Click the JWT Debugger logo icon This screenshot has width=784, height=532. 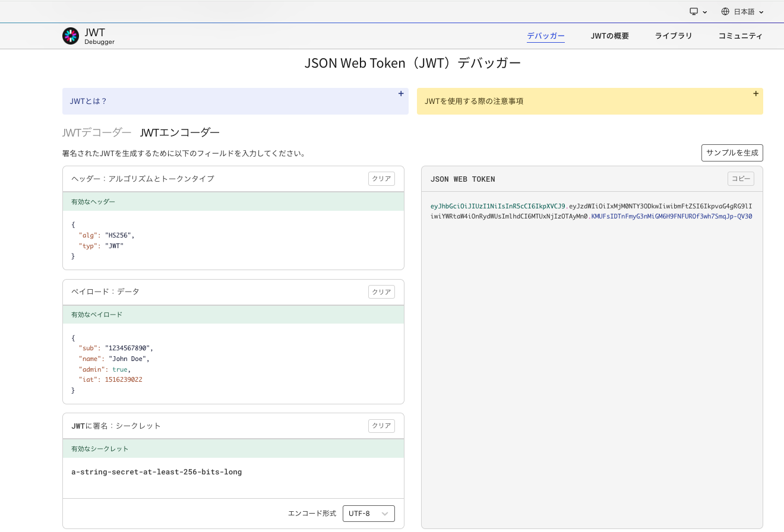[71, 36]
